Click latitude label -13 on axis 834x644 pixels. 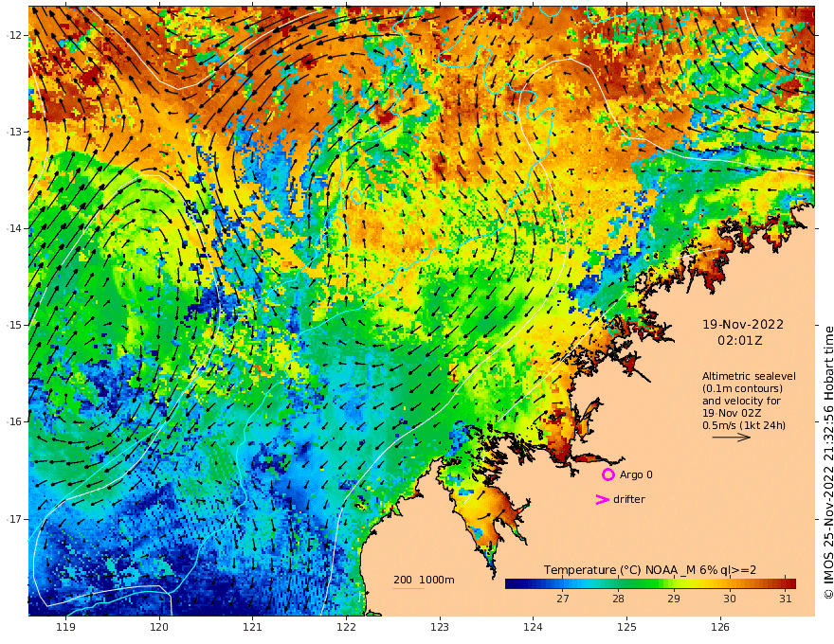[x=14, y=132]
